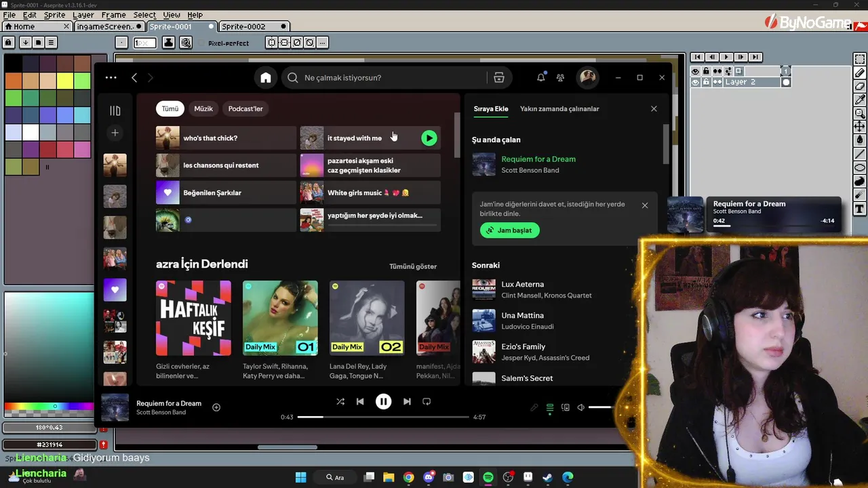Select the Aseprite Eyedropper tool
Image resolution: width=868 pixels, height=488 pixels.
coord(860,100)
